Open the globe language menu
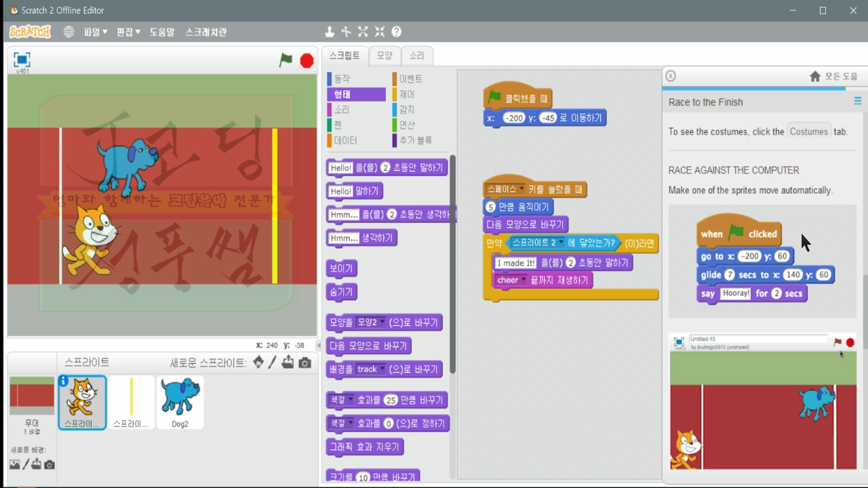Screen dimensions: 868x488 pos(68,32)
